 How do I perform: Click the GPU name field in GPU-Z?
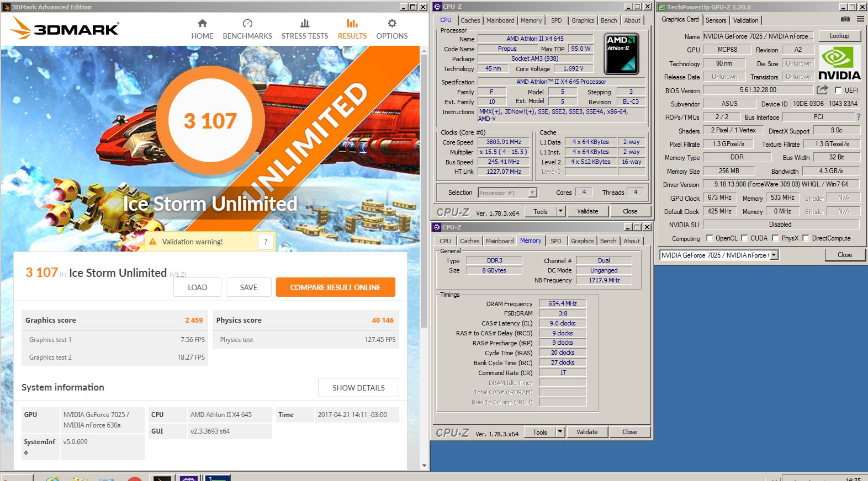point(758,36)
